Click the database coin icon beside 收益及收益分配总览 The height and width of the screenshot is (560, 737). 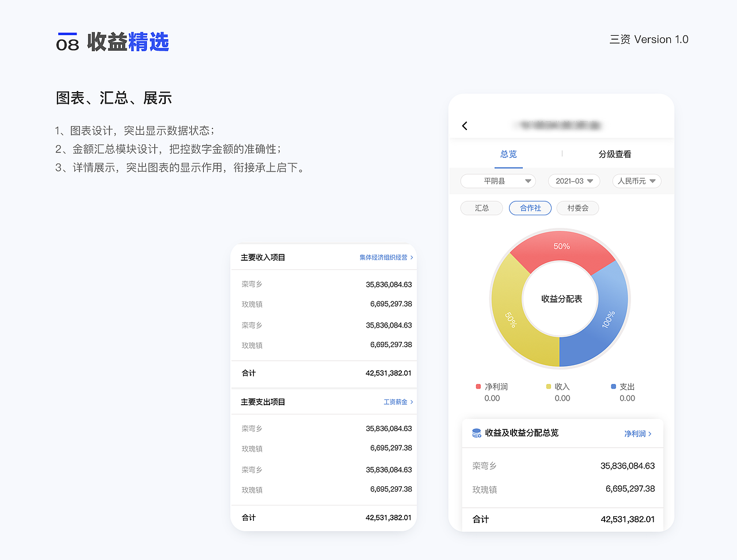477,433
